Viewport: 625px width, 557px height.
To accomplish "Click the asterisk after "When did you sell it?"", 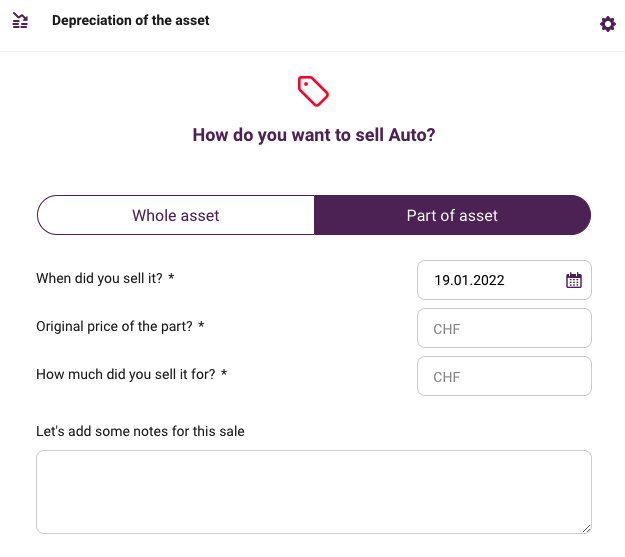I will click(x=171, y=276).
